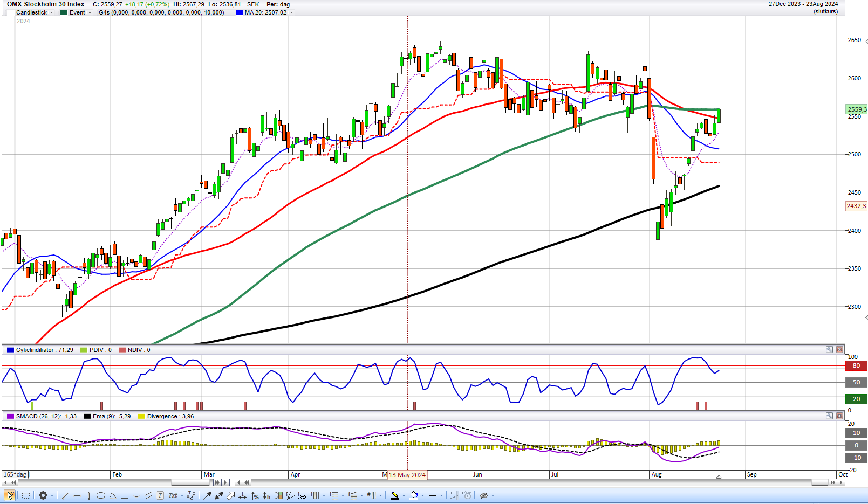Select the outlined block arrow tool

[231, 495]
